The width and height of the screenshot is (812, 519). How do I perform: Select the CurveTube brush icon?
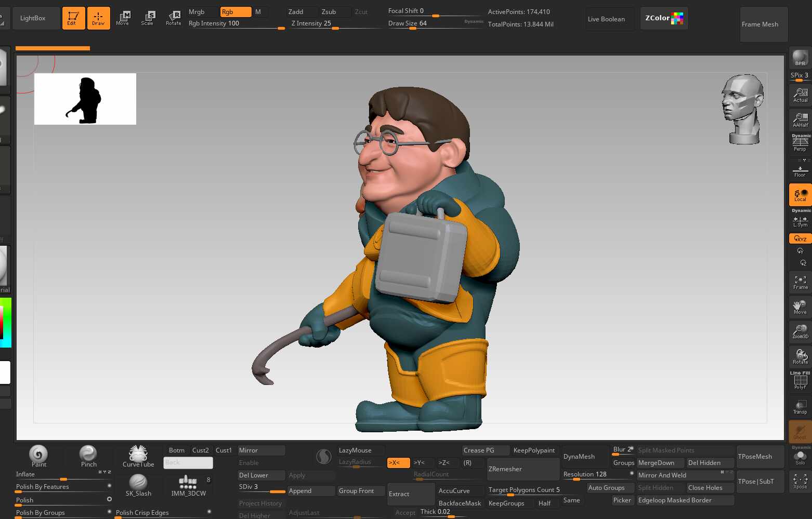tap(138, 456)
